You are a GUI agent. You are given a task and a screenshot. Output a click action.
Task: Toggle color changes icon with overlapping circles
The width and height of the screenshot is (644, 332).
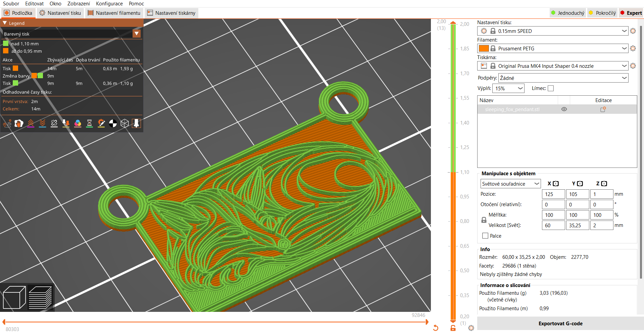pyautogui.click(x=78, y=124)
